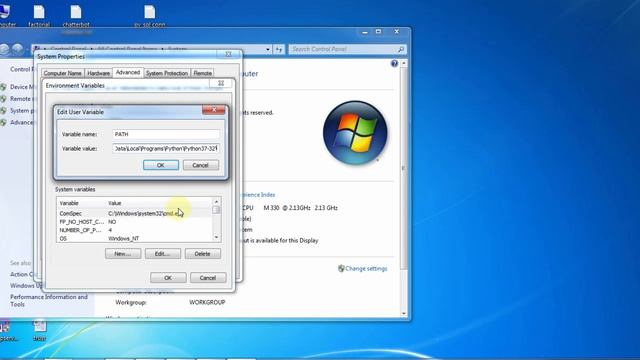Close the Control Panel window
This screenshot has width=640, height=360.
pos(397,31)
